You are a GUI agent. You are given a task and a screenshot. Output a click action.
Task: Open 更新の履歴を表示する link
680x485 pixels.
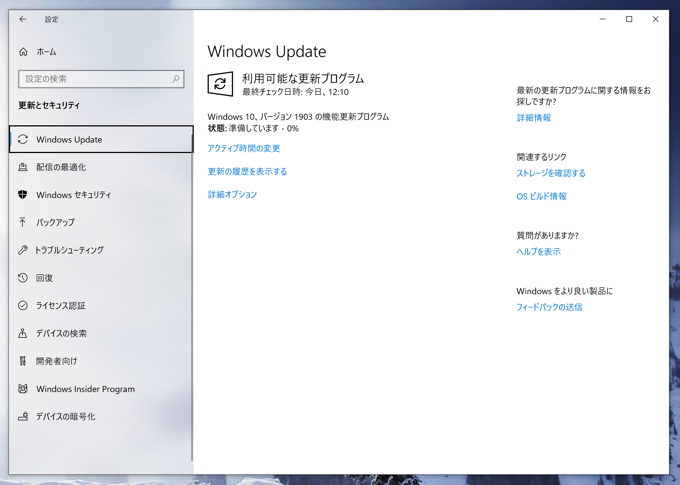pyautogui.click(x=247, y=171)
